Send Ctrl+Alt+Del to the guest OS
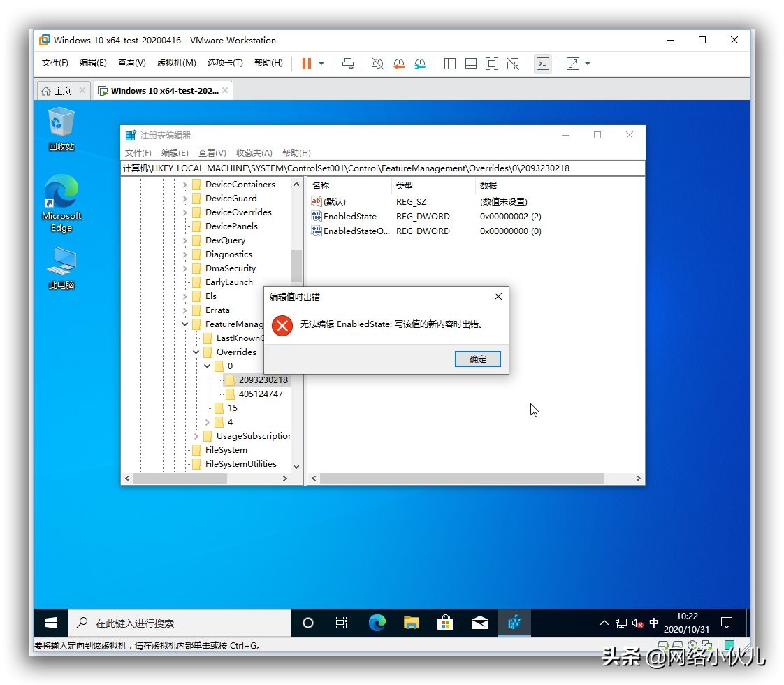 click(348, 64)
